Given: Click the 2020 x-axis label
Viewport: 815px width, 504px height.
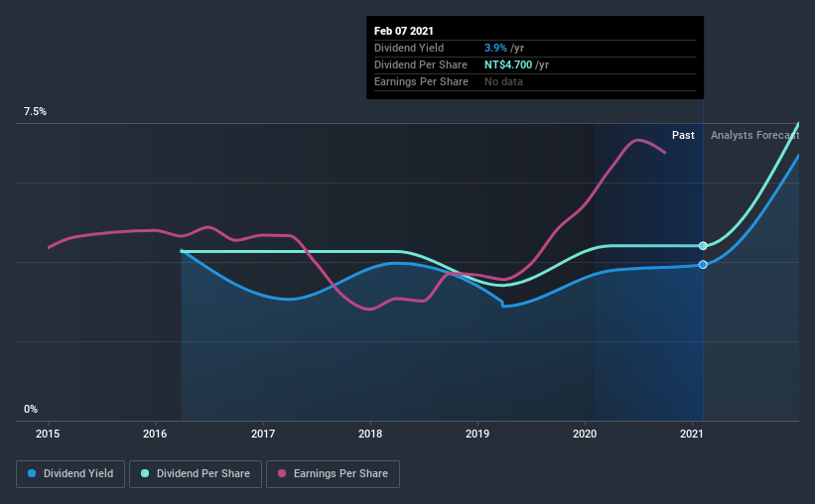Looking at the screenshot, I should (x=585, y=434).
